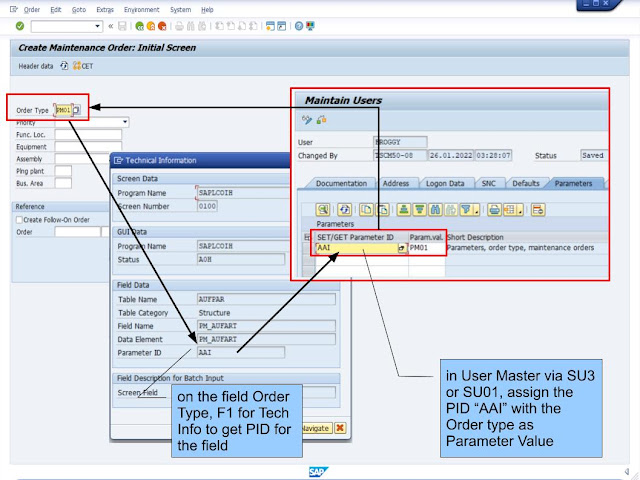Open the layout grid dropdown in Parameters toolbar
The width and height of the screenshot is (640, 480).
point(513,210)
